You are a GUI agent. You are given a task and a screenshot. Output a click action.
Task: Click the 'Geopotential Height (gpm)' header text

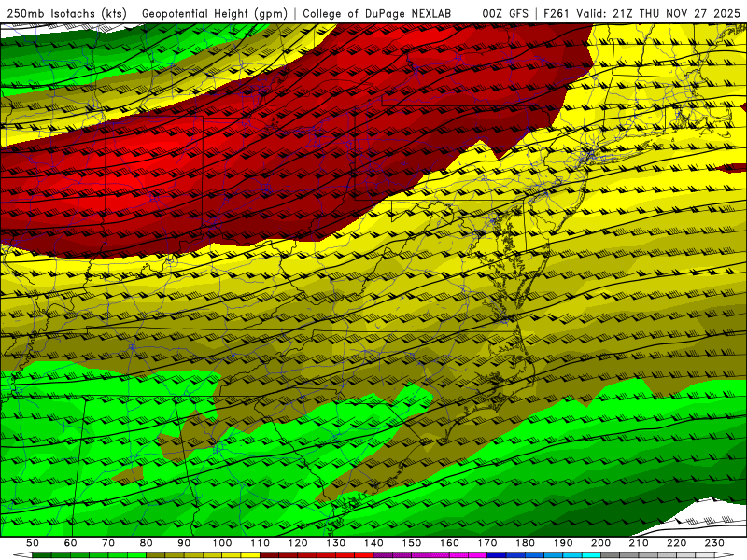tap(215, 14)
